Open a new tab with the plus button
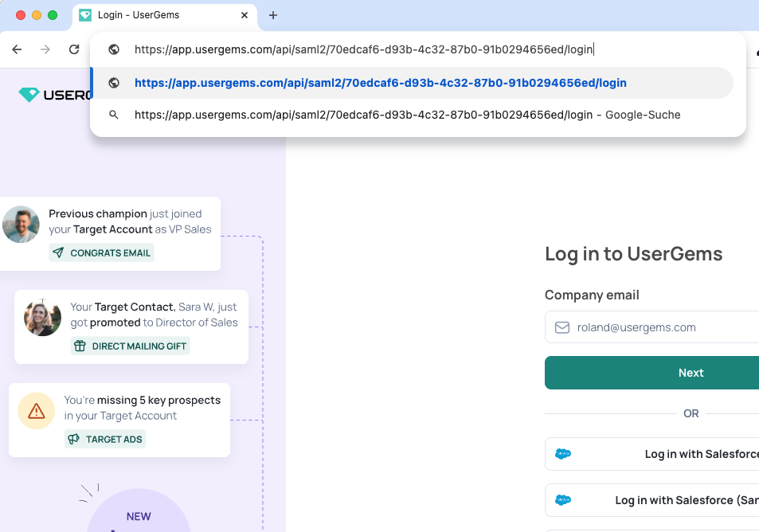 273,15
